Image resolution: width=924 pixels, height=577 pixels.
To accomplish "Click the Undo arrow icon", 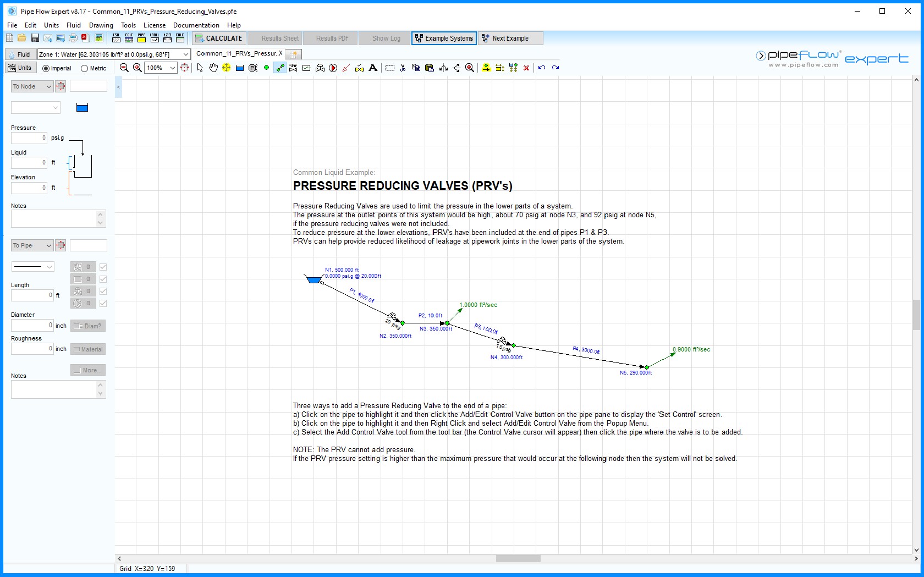I will 542,68.
